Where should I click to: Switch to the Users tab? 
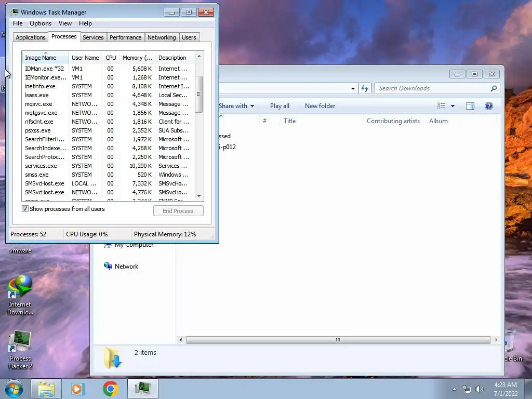189,37
